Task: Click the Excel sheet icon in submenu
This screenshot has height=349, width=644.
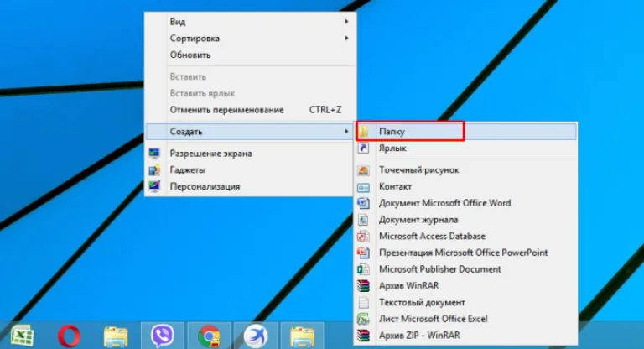Action: [x=363, y=319]
